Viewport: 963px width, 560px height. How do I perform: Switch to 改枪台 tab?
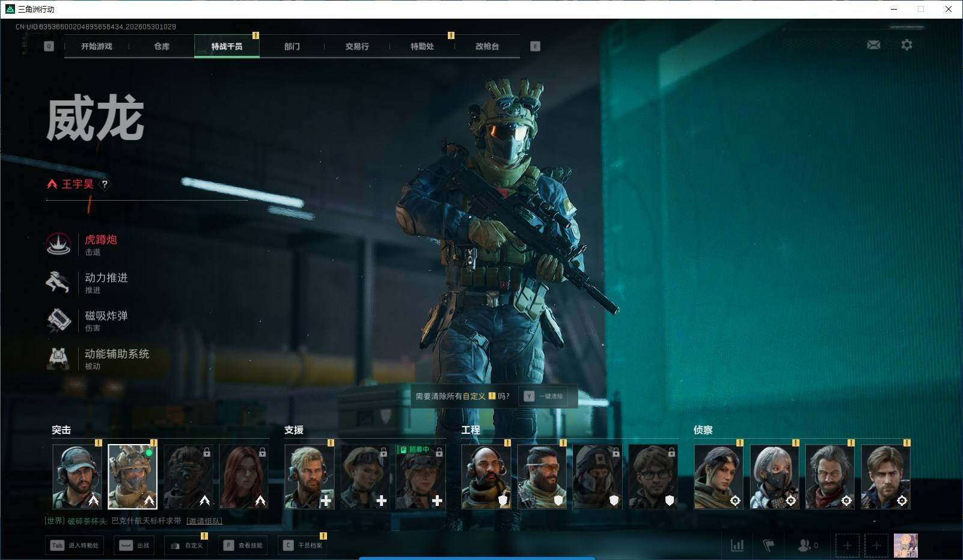coord(487,46)
